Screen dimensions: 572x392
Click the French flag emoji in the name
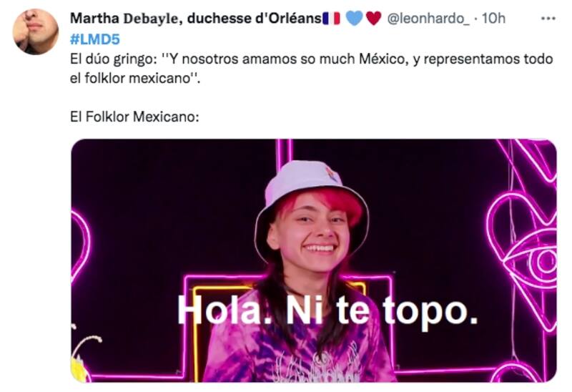(x=332, y=19)
